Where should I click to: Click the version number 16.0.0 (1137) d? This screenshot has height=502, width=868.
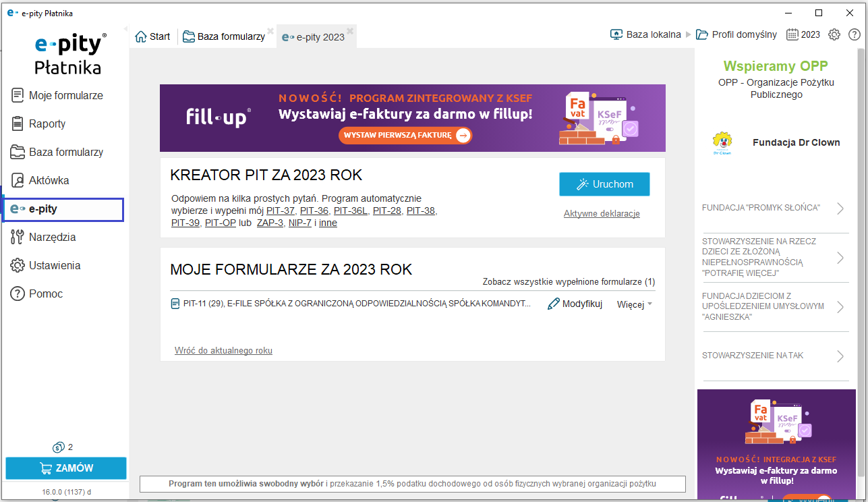click(66, 492)
